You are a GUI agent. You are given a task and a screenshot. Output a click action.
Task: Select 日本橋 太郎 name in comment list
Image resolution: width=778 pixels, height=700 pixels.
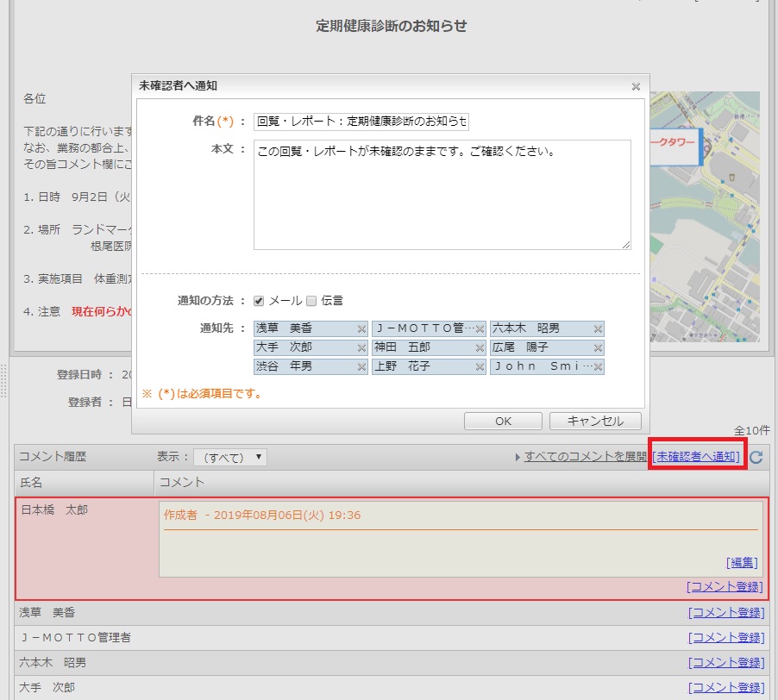tap(54, 510)
